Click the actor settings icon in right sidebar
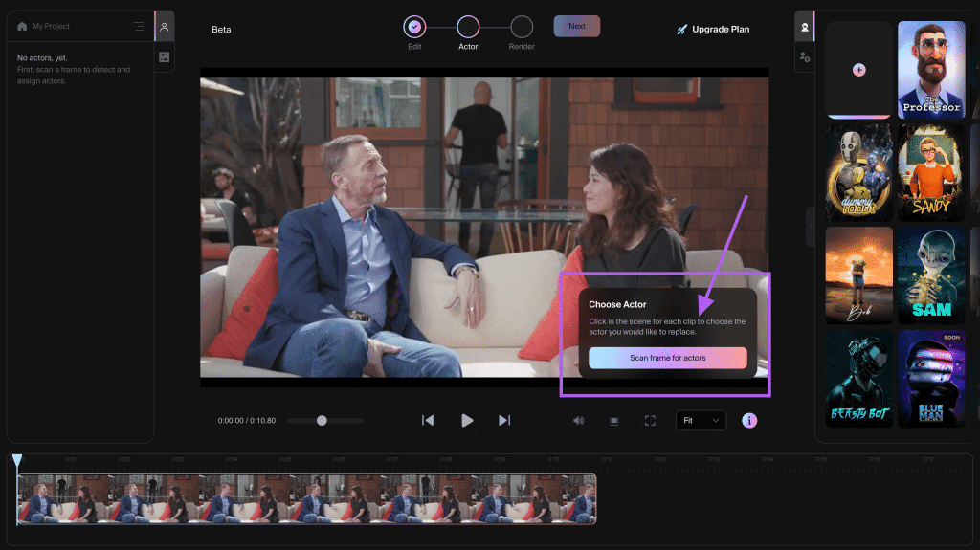Image resolution: width=980 pixels, height=550 pixels. click(x=804, y=57)
